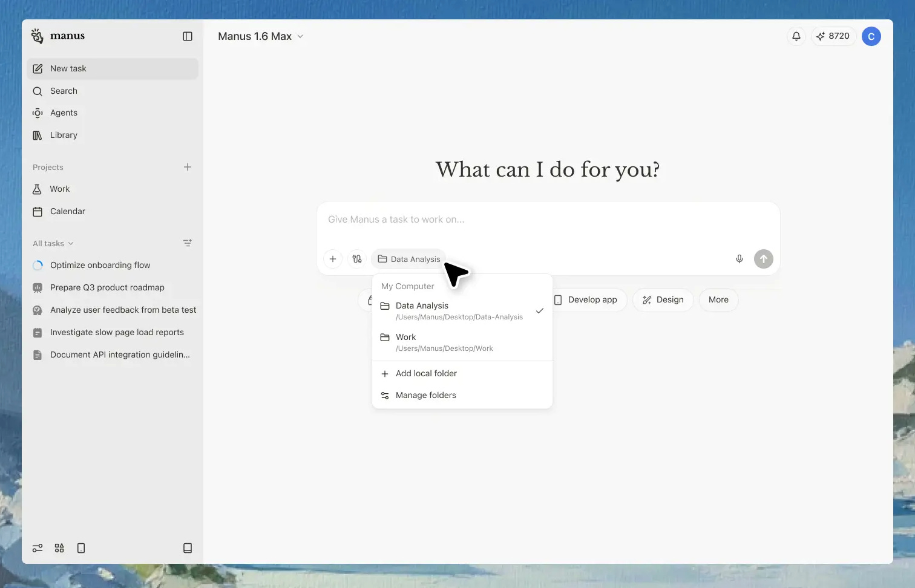This screenshot has width=915, height=588.
Task: Toggle the Data Analysis folder selector
Action: click(x=409, y=259)
